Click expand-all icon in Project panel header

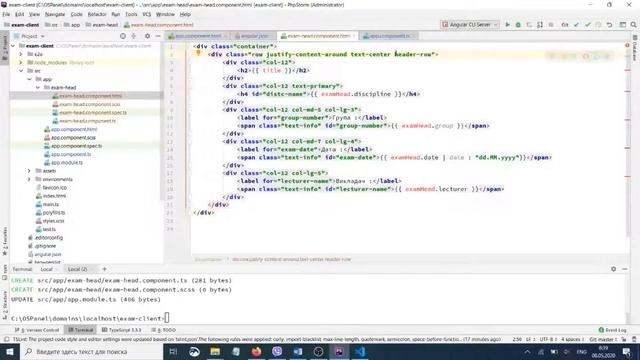point(134,36)
